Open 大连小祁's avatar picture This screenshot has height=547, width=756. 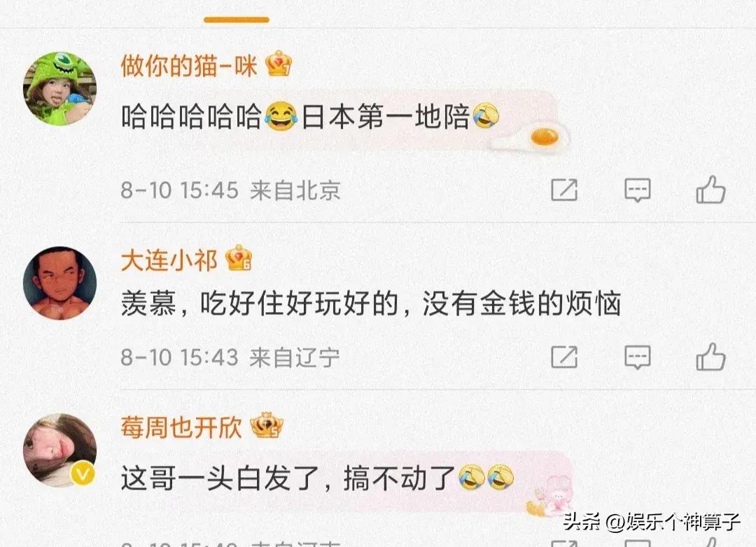[x=59, y=283]
